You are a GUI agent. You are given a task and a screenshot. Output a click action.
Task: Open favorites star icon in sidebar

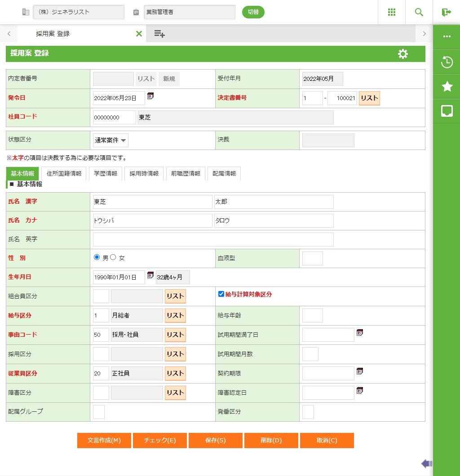447,87
